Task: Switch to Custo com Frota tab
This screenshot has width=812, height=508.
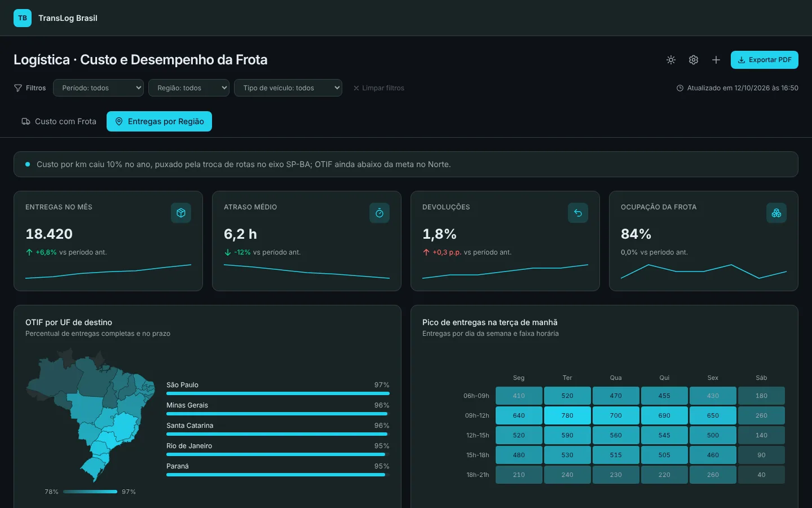Action: tap(59, 121)
